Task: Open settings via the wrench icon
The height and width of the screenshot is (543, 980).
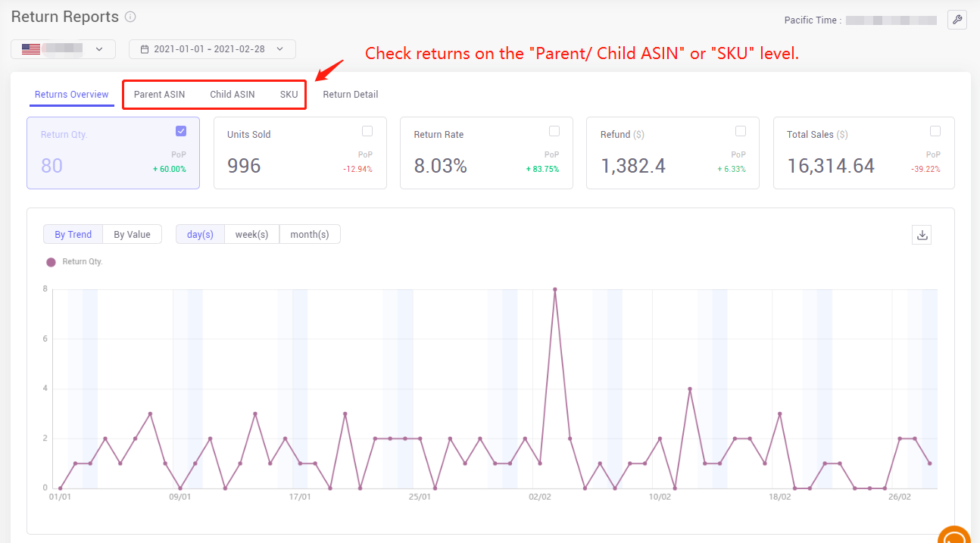Action: point(957,20)
